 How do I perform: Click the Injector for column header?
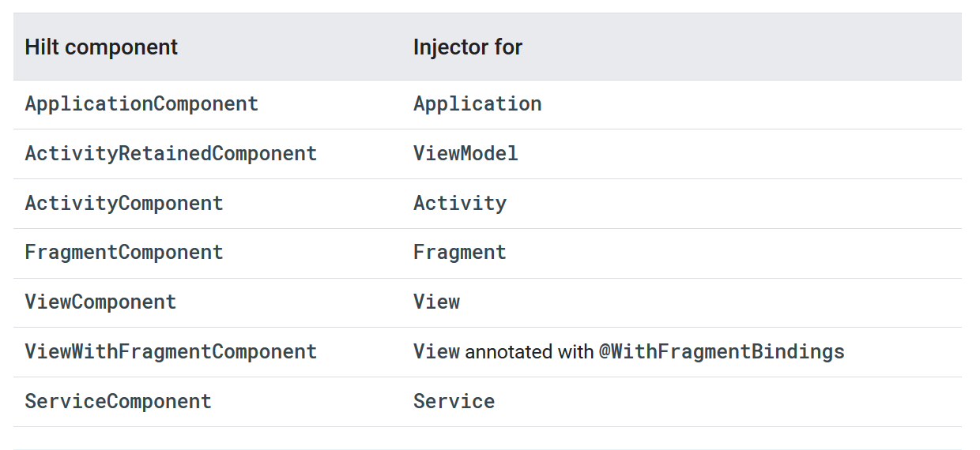coord(468,47)
